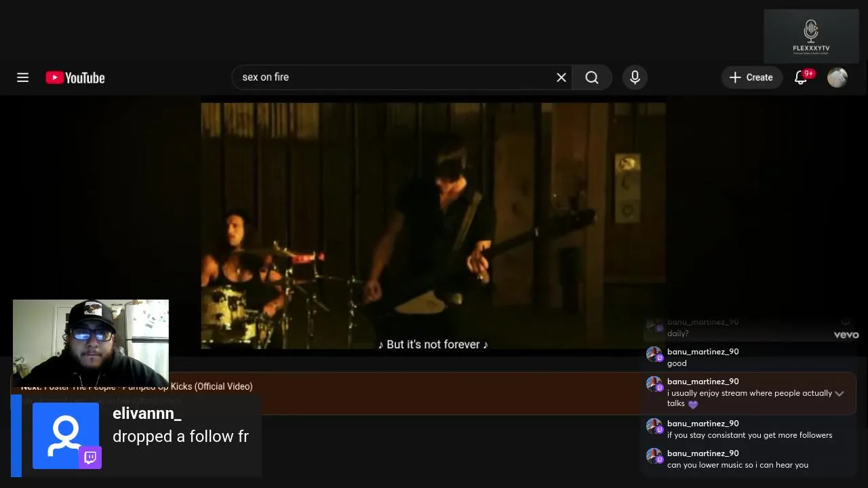Clear the search box text with X

click(x=561, y=77)
